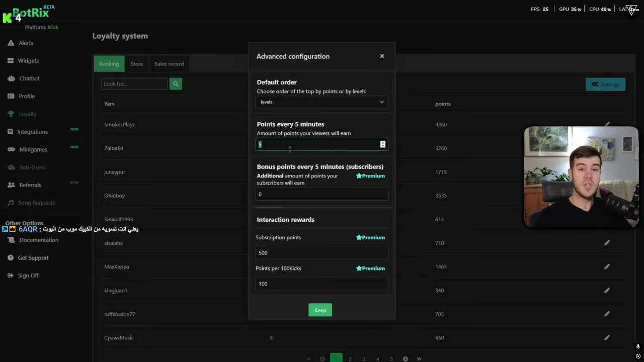
Task: Click the Chatbot sidebar icon
Action: (11, 78)
